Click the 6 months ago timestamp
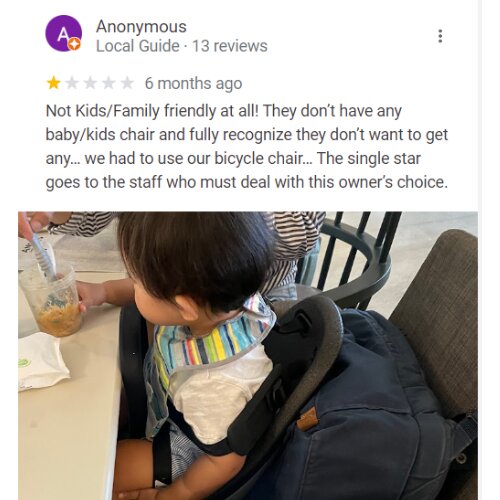This screenshot has width=500, height=500. (x=193, y=83)
